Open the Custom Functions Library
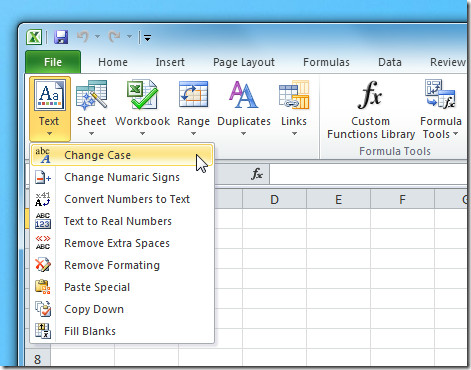471x370 pixels. pyautogui.click(x=370, y=110)
